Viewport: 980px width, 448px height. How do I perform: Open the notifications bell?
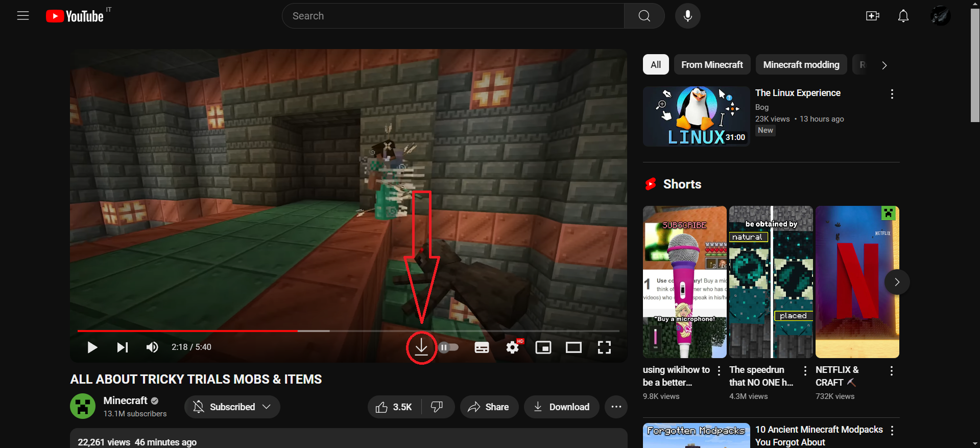coord(903,16)
